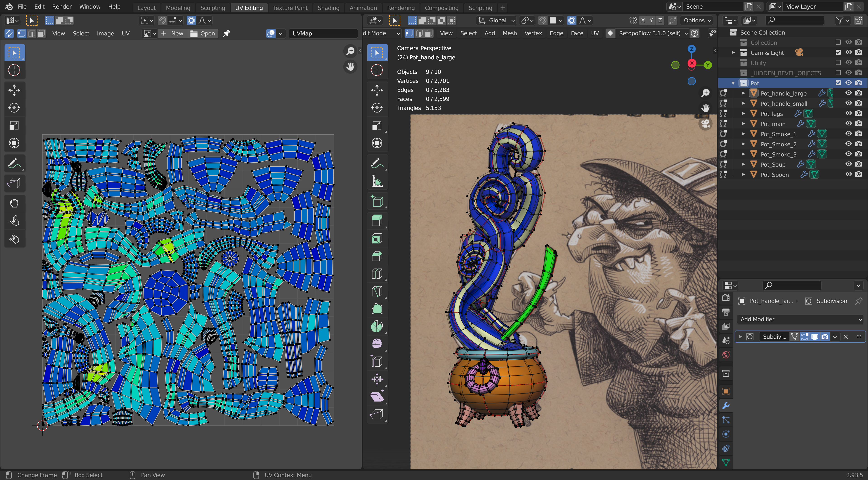
Task: Click the Bevel tool icon
Action: tap(377, 256)
